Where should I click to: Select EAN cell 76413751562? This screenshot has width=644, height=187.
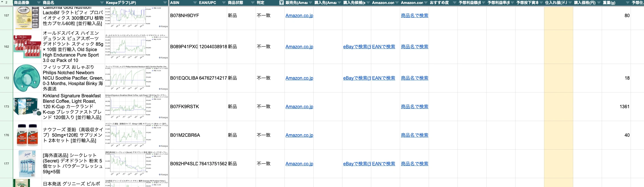213,164
